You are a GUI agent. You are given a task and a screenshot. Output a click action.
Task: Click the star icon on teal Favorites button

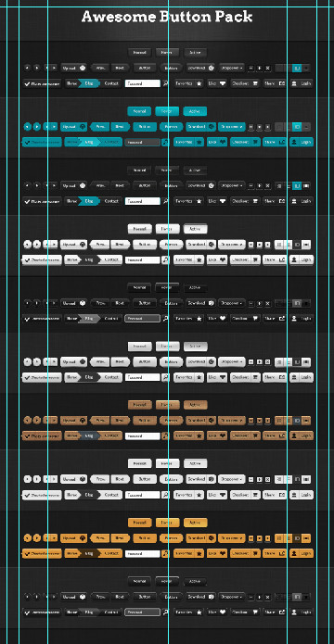[x=199, y=142]
